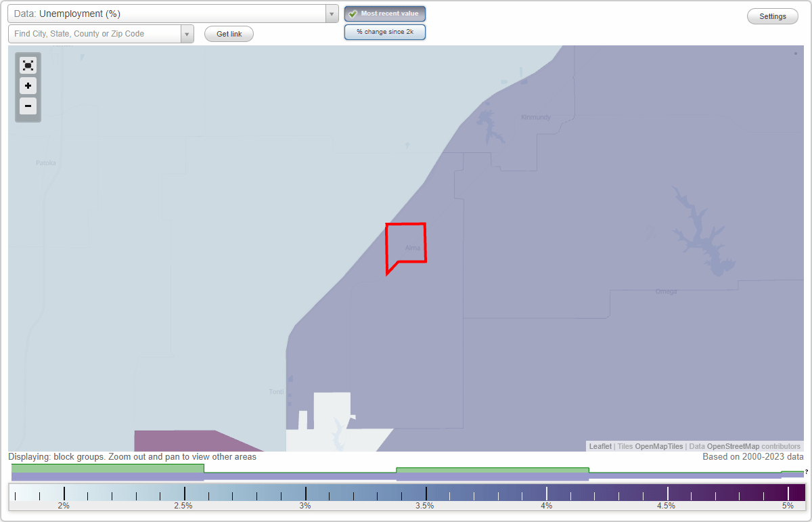Follow the Leaflet attribution link
Screen dimensions: 812x522
600,446
